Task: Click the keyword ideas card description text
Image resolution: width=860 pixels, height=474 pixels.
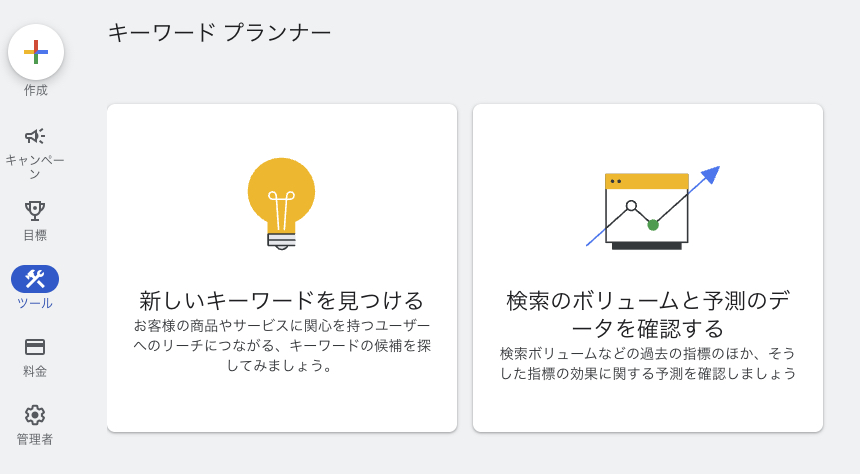Action: click(282, 345)
